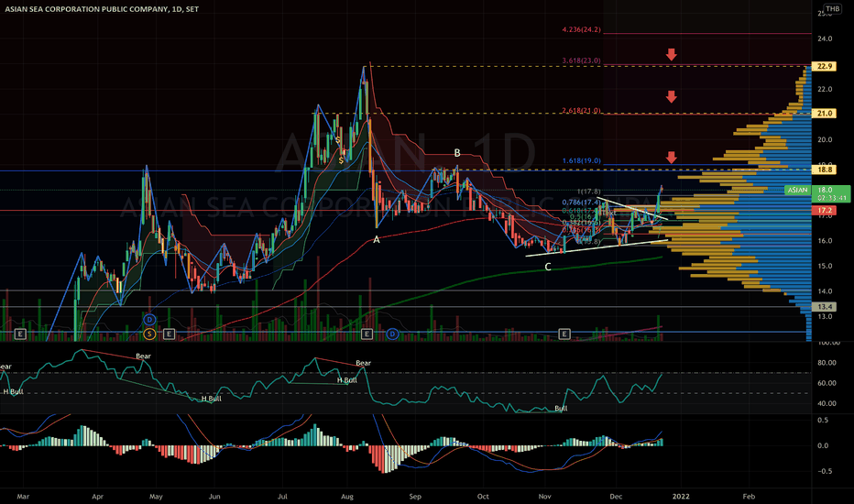
Task: Click the RSI Bear label near August
Action: click(x=363, y=363)
